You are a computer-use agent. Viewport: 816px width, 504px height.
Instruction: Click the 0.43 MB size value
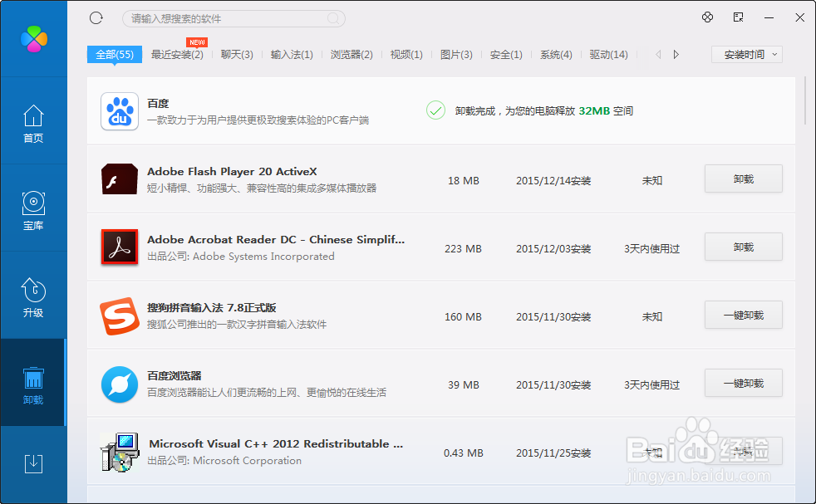point(464,453)
